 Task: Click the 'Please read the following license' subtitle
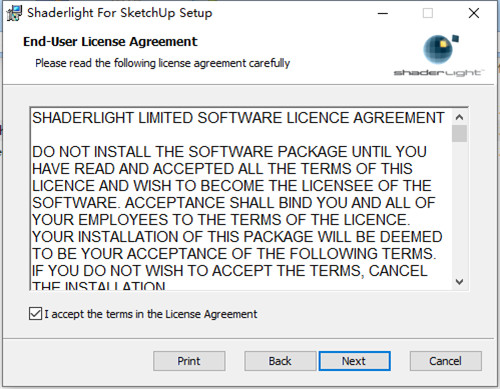pyautogui.click(x=163, y=63)
